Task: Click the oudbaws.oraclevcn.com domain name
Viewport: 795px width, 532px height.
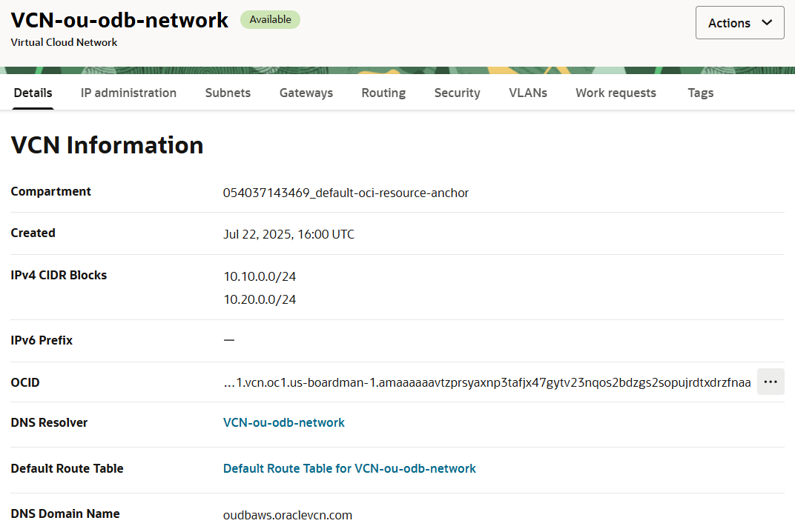Action: click(288, 515)
